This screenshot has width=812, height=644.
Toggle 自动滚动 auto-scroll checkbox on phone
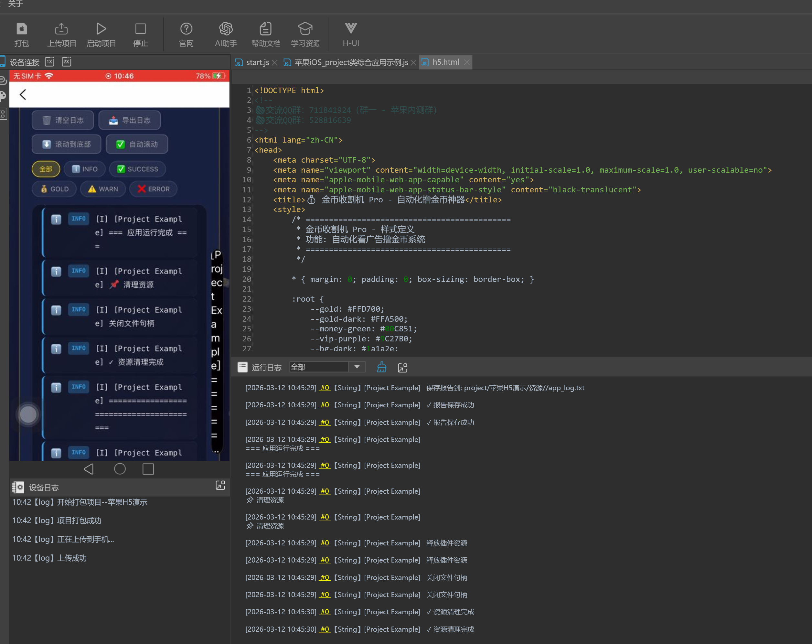[x=121, y=145]
